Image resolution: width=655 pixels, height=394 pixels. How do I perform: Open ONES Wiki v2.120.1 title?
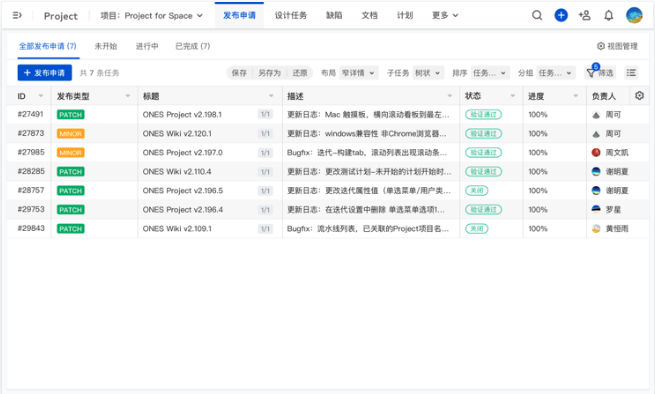[x=177, y=134]
